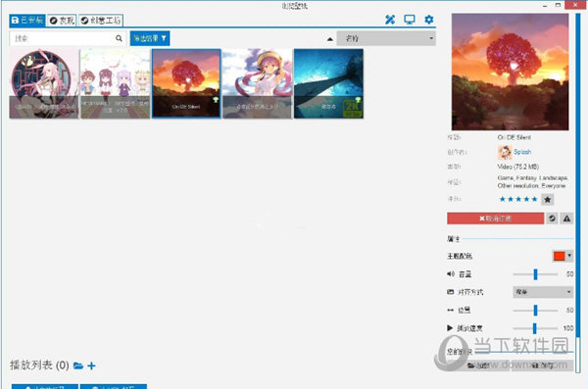Select the Ori DE Silent wallpaper thumbnail
588x389 pixels.
coord(186,83)
